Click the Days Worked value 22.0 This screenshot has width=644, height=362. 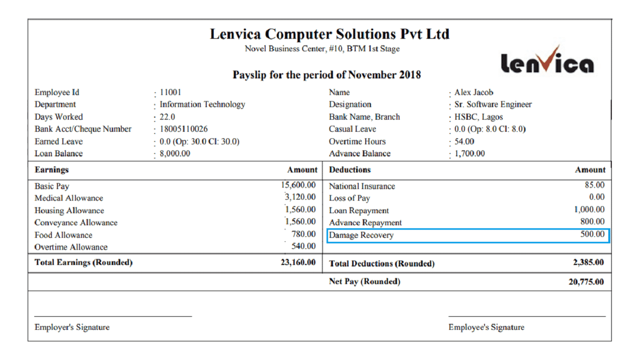[x=167, y=117]
